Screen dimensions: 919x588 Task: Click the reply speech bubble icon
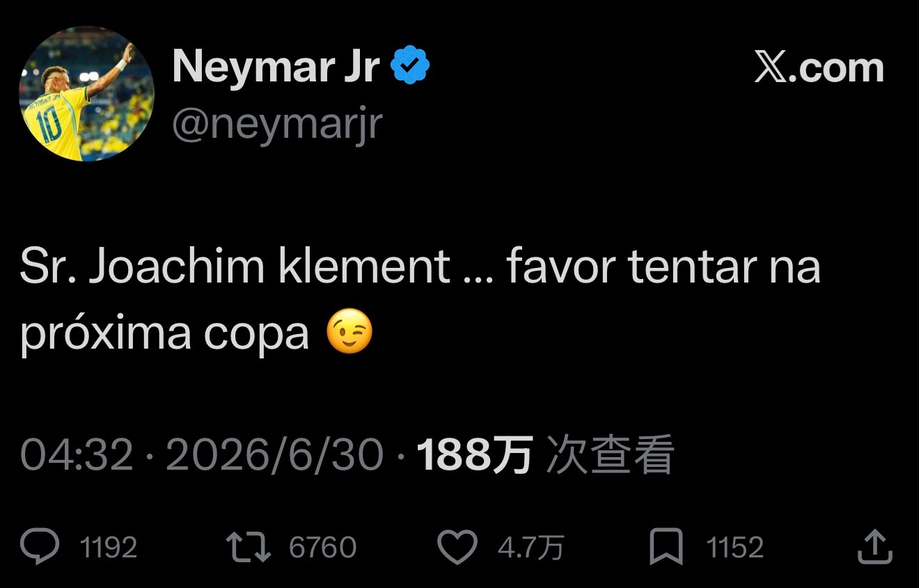point(40,548)
